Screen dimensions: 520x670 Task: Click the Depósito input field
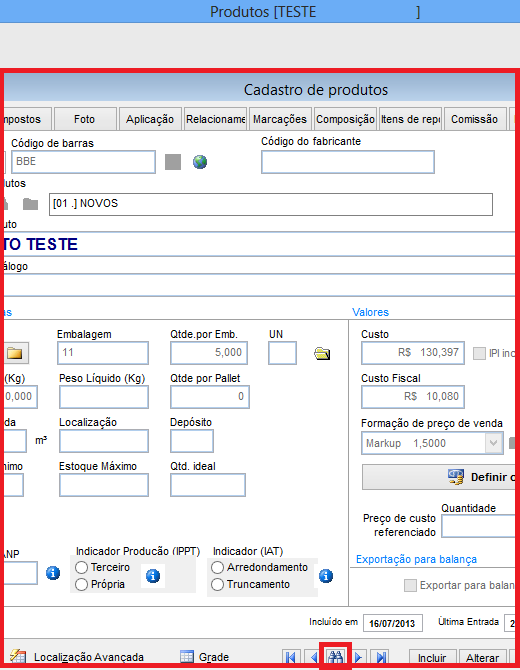192,441
